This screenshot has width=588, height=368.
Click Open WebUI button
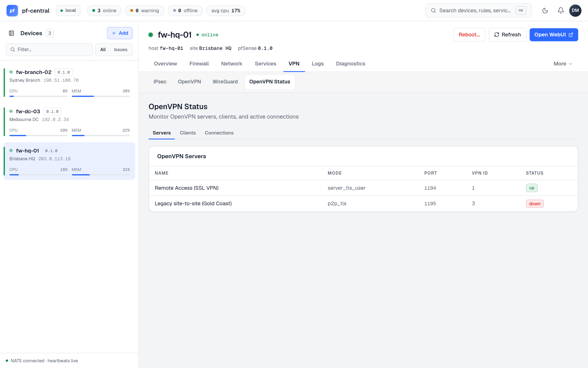(x=553, y=35)
